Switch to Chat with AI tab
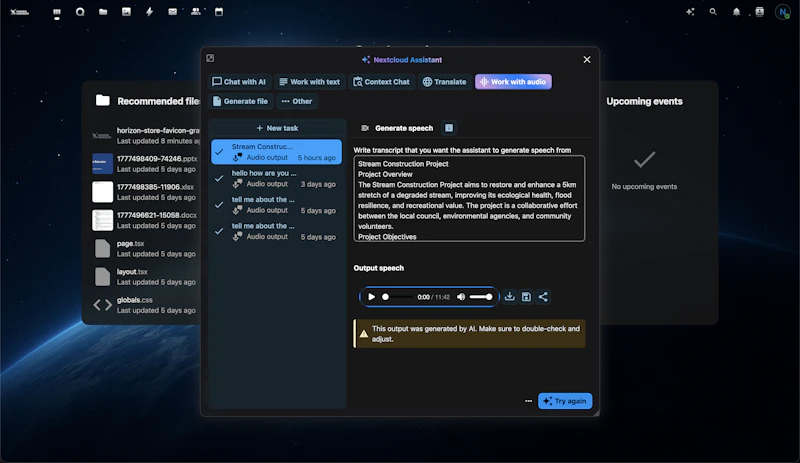Image resolution: width=800 pixels, height=463 pixels. click(x=239, y=82)
